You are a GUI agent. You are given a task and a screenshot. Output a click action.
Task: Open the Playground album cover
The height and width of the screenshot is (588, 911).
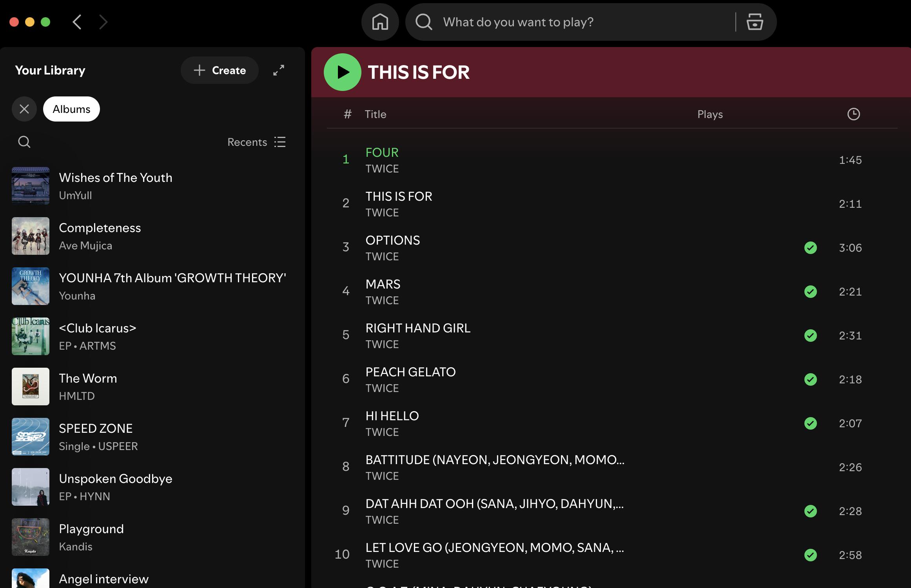click(x=31, y=537)
